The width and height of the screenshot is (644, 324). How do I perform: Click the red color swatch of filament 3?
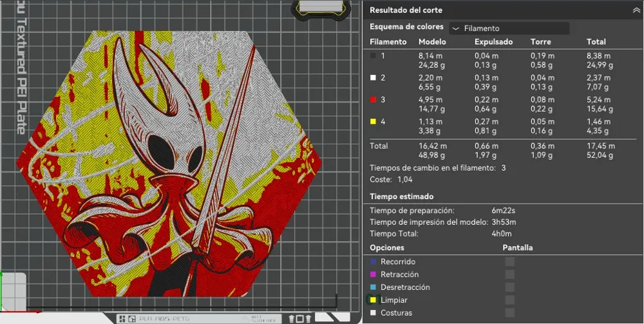click(373, 99)
